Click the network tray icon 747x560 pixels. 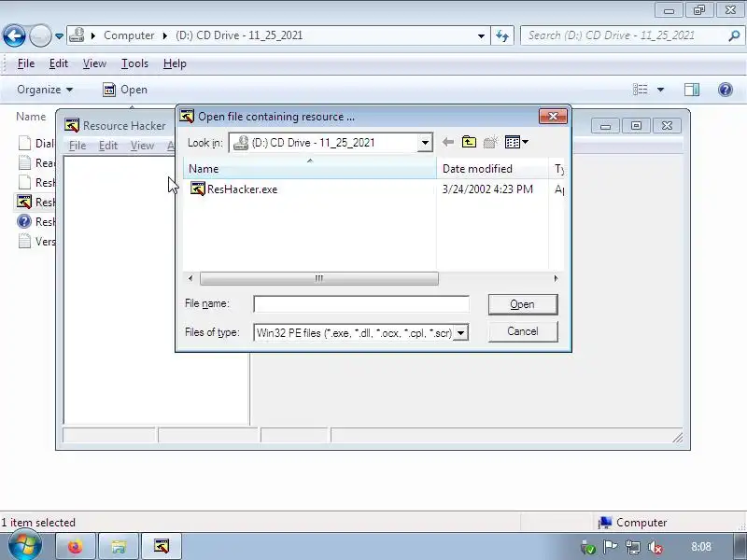(633, 547)
